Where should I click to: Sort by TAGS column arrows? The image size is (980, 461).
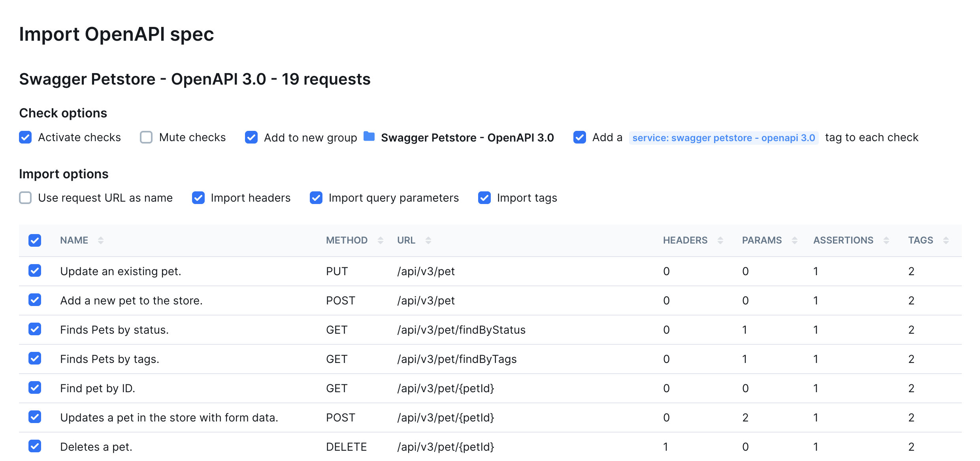coord(946,240)
